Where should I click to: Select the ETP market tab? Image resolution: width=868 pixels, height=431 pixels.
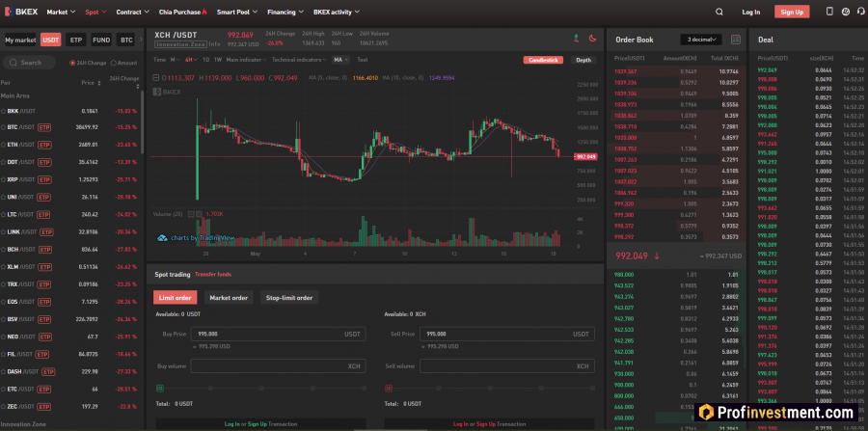76,40
